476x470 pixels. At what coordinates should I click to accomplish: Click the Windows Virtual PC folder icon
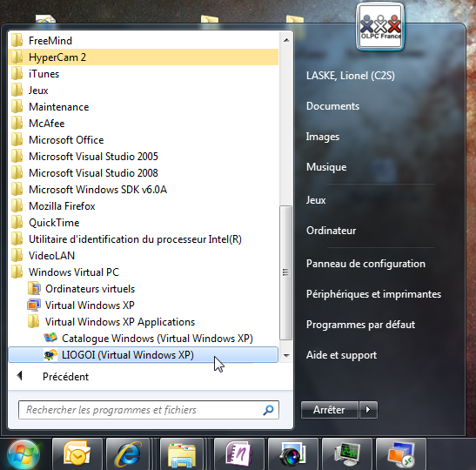tap(17, 272)
